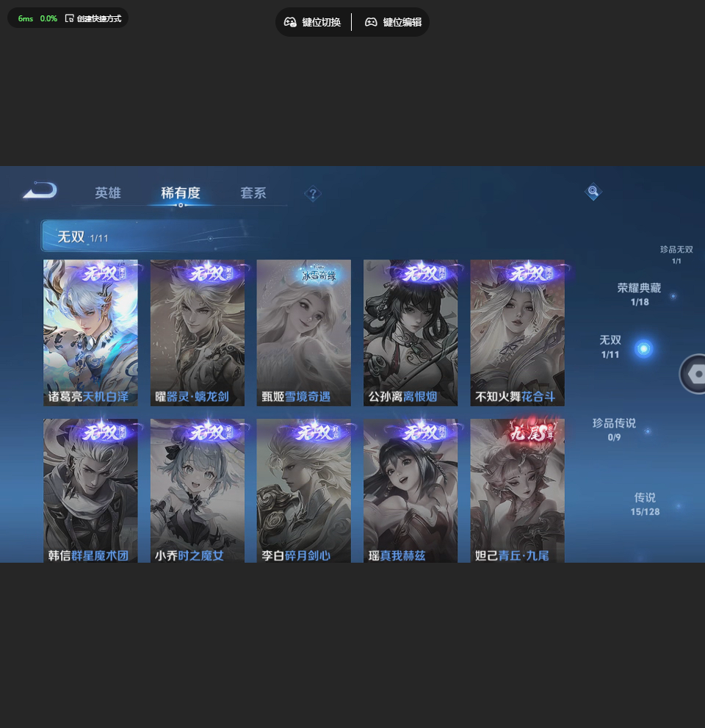Click the 键位切换 button
This screenshot has width=705, height=728.
(x=313, y=22)
